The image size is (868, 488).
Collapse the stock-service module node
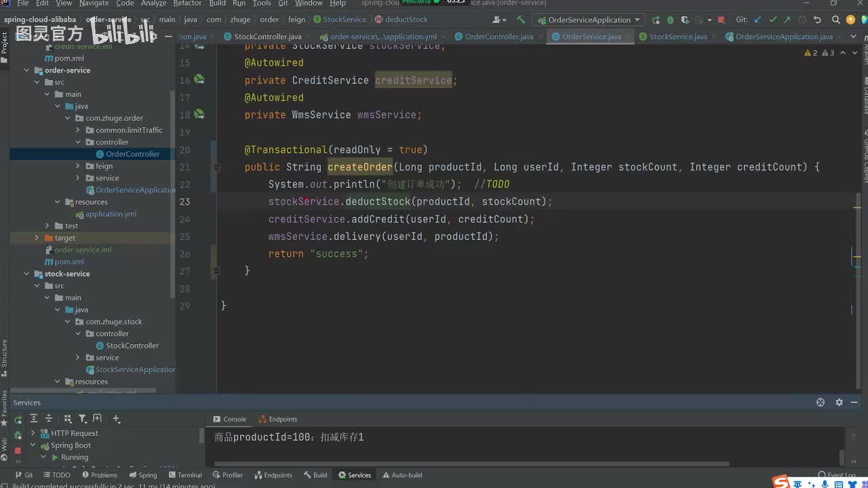tap(26, 274)
